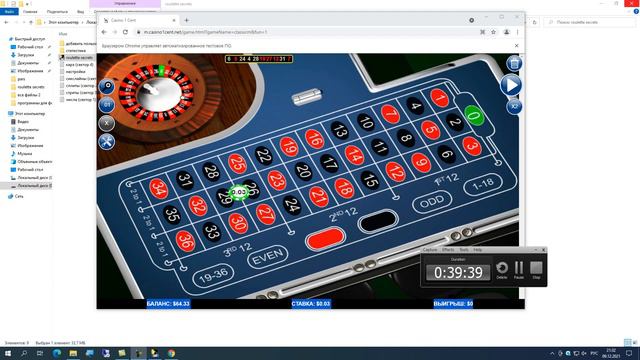Bet on red number 34

158,189
